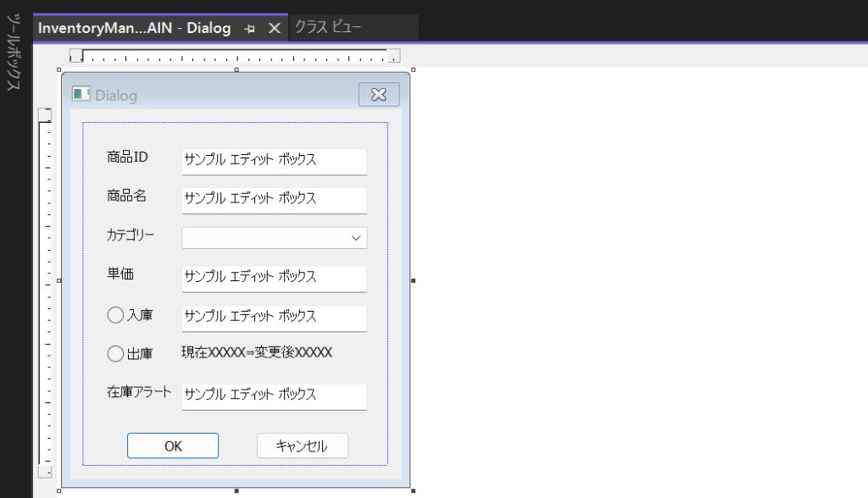This screenshot has height=498, width=868.
Task: Close the InventoryMan Dialog editor tab
Action: (x=274, y=28)
